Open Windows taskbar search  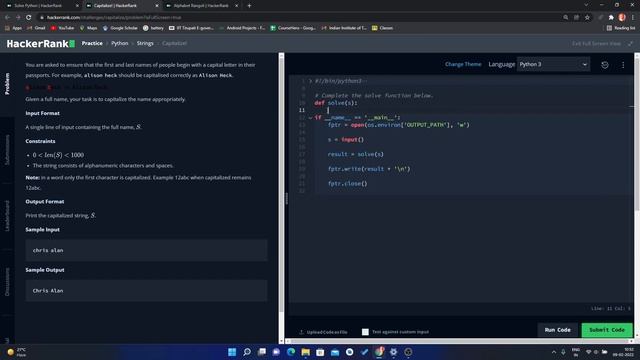click(247, 352)
